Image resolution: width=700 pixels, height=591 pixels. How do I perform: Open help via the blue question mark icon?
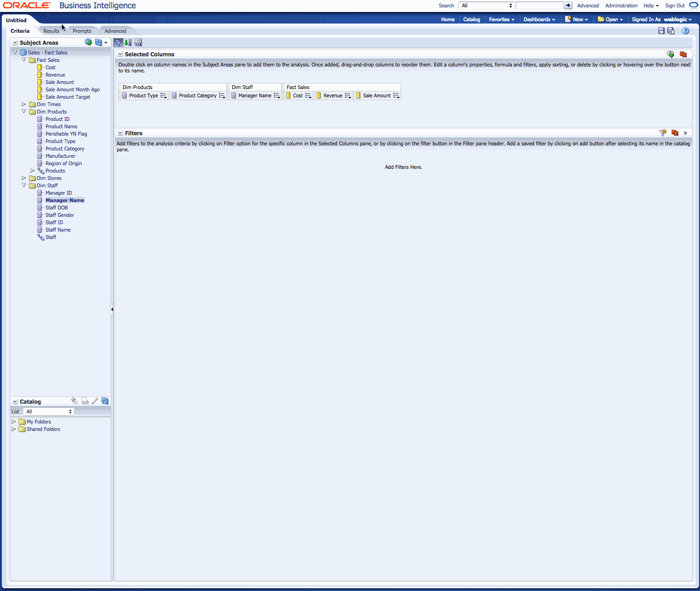click(686, 31)
